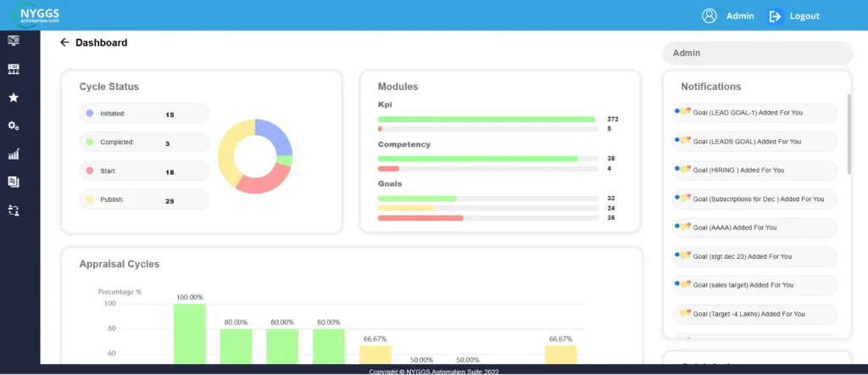Open the gears settings sidebar icon
The image size is (868, 375).
tap(14, 126)
